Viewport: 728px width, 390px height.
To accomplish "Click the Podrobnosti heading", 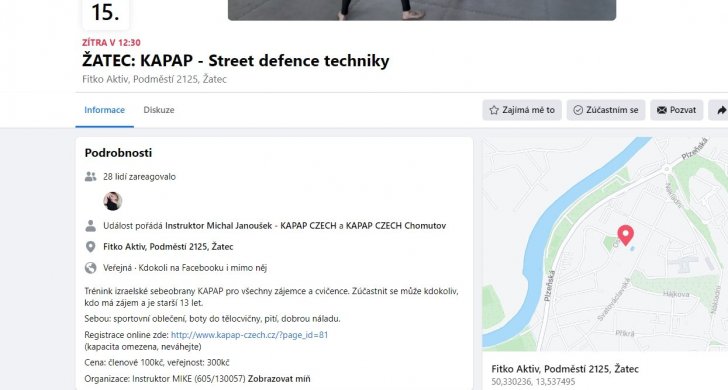I will coord(118,153).
